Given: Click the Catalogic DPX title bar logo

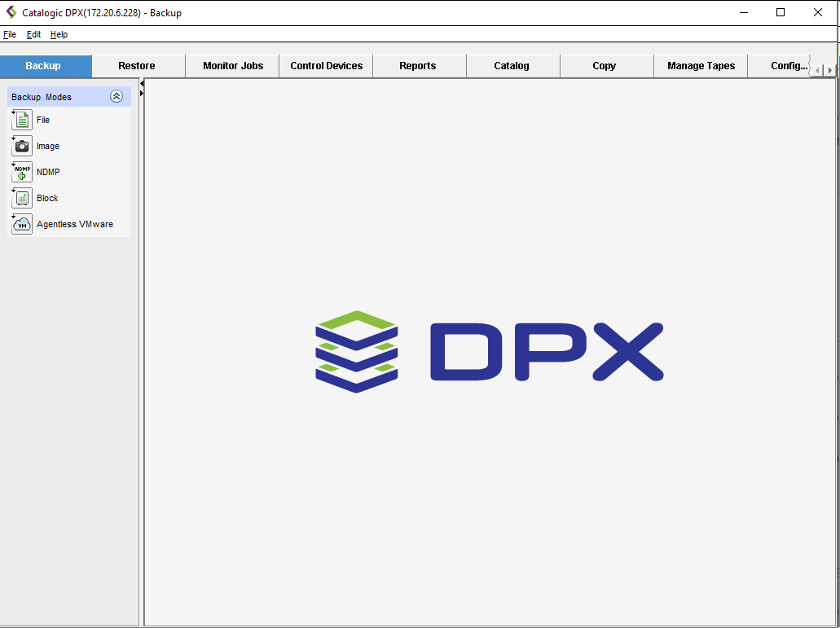Looking at the screenshot, I should [x=11, y=12].
